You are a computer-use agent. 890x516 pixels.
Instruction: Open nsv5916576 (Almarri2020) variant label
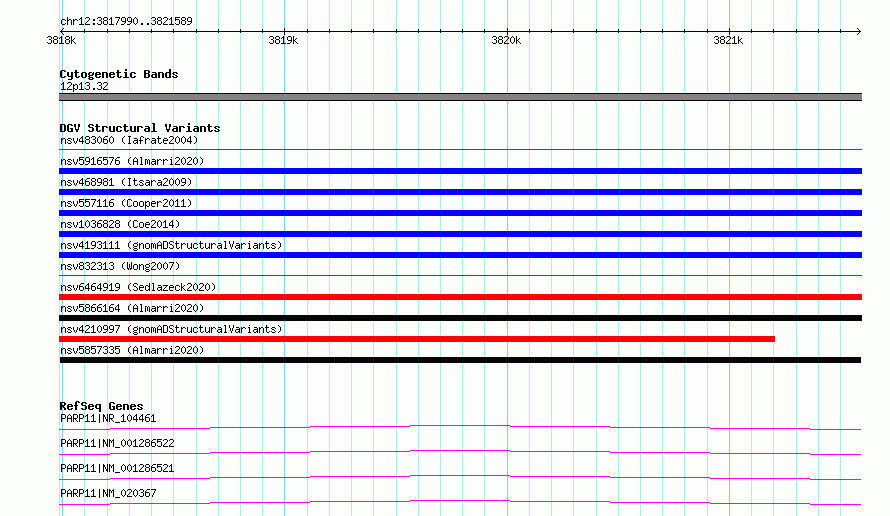click(x=132, y=161)
